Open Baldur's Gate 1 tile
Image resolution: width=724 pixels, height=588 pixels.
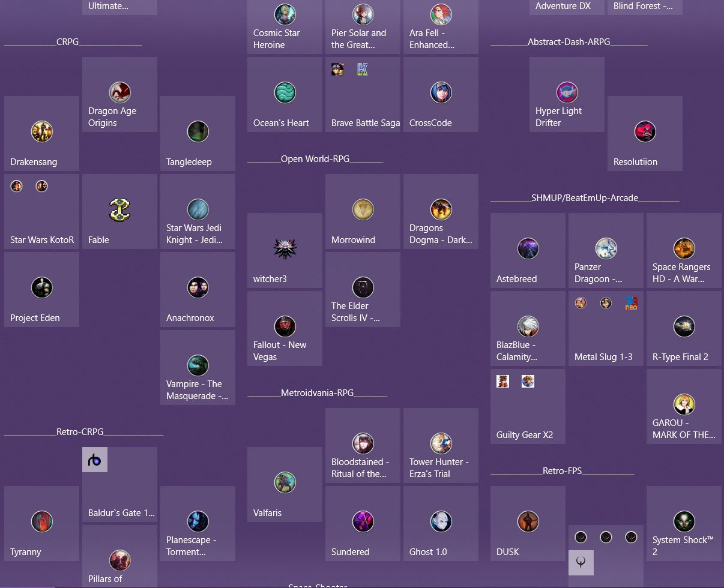(119, 484)
